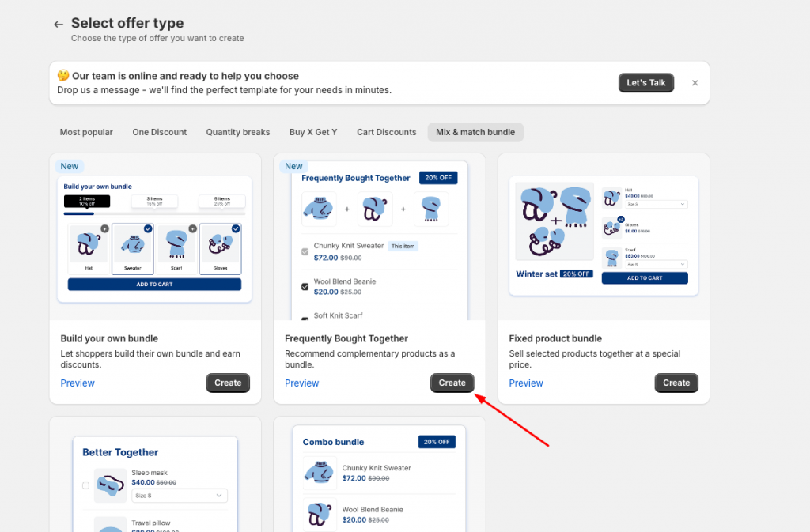Check the Sleep mask checkbox

click(85, 485)
